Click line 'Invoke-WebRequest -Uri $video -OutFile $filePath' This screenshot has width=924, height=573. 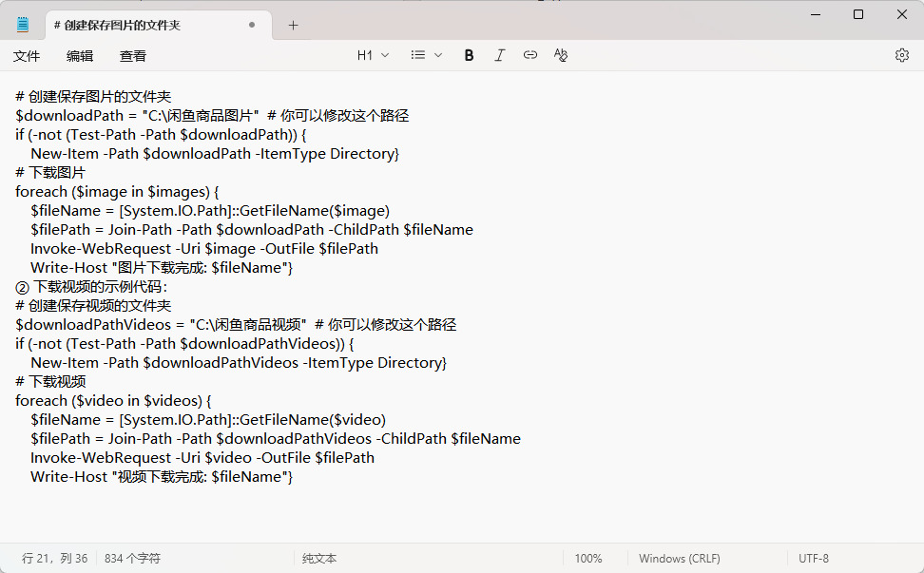point(202,458)
